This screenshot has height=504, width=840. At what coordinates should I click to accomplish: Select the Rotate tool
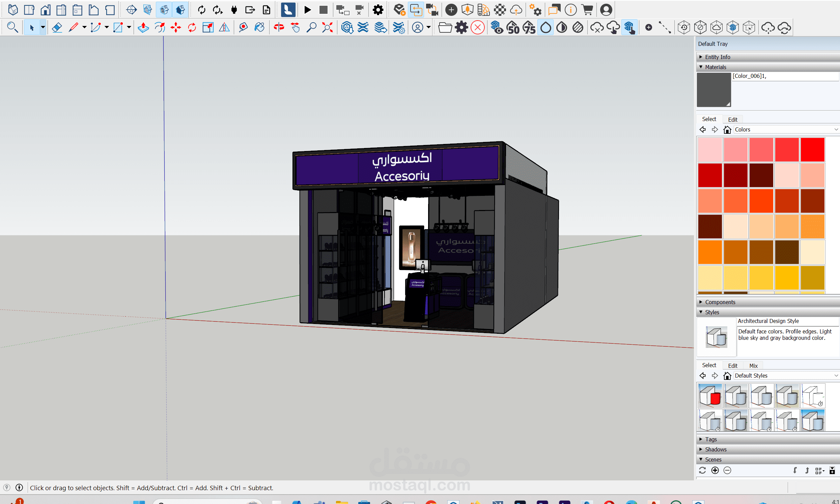[192, 28]
